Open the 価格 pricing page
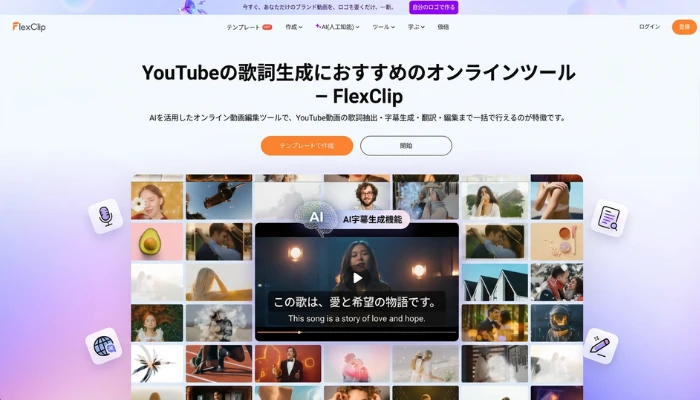The height and width of the screenshot is (400, 700). click(x=443, y=27)
